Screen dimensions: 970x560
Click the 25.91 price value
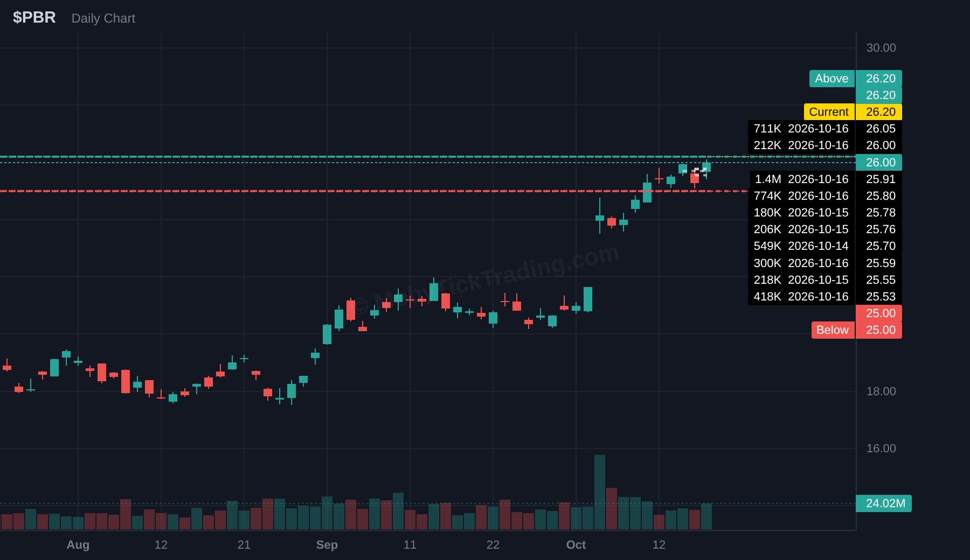click(881, 179)
